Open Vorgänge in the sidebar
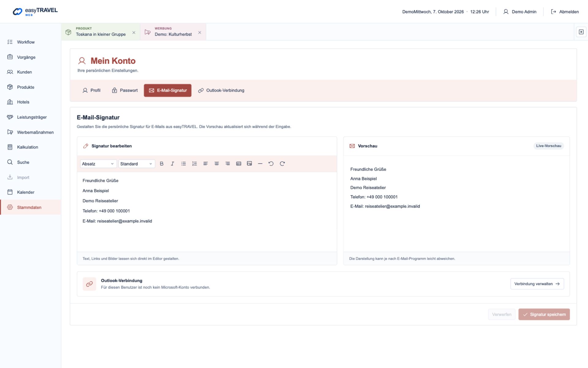This screenshot has width=588, height=368. [x=31, y=57]
